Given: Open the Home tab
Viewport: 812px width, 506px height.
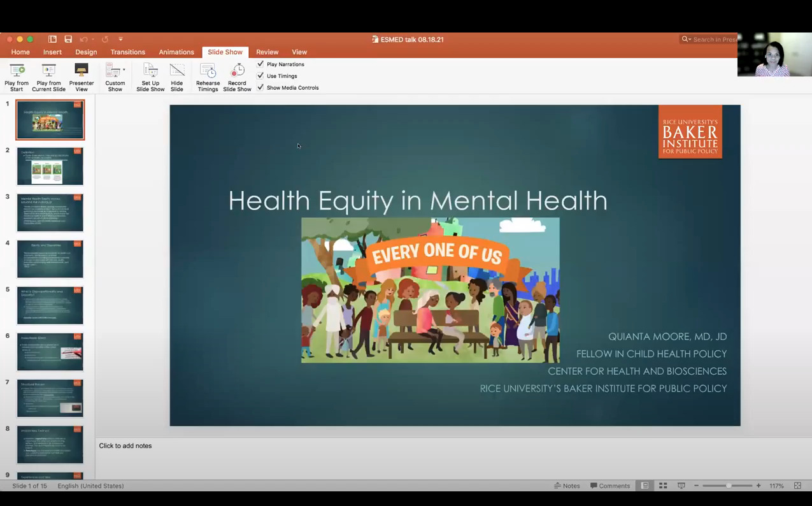Looking at the screenshot, I should 20,52.
